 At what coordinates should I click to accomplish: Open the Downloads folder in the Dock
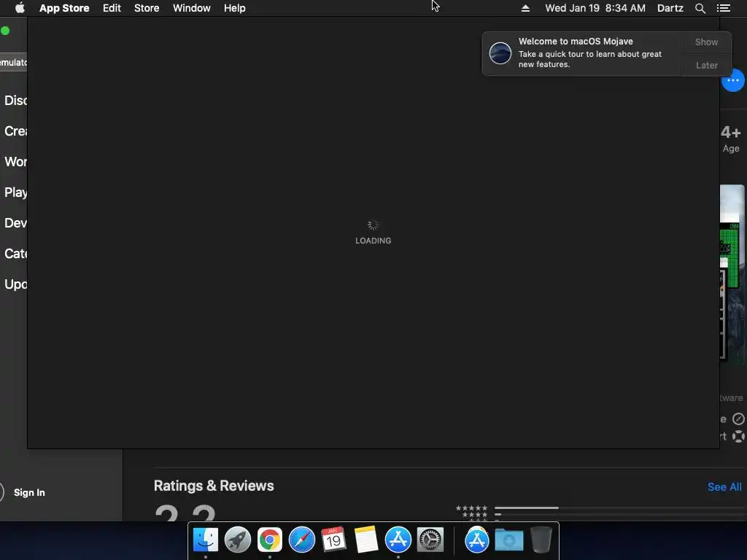[x=508, y=540]
